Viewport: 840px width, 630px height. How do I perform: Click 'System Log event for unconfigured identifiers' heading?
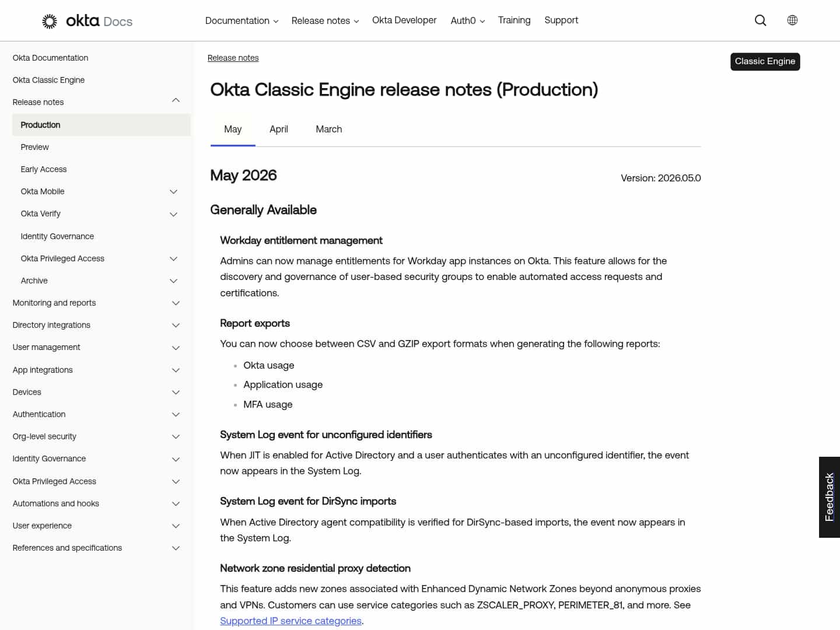click(x=326, y=435)
